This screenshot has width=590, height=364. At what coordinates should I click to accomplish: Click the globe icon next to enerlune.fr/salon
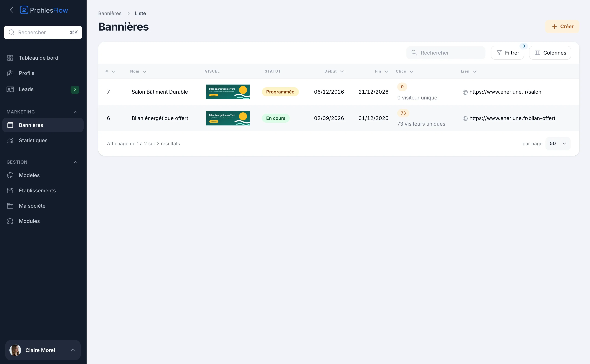(465, 92)
